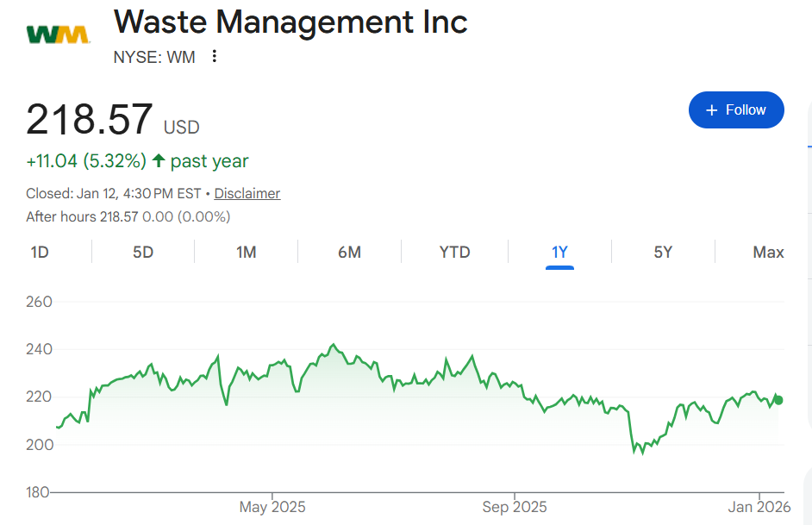Viewport: 812px width, 525px height.
Task: Click the May 2025 axis label
Action: point(272,507)
